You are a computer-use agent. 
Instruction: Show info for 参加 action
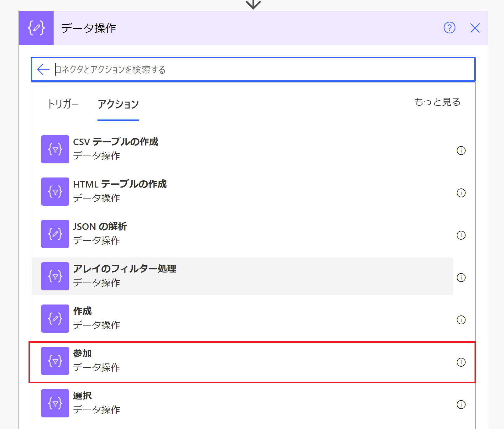[461, 362]
